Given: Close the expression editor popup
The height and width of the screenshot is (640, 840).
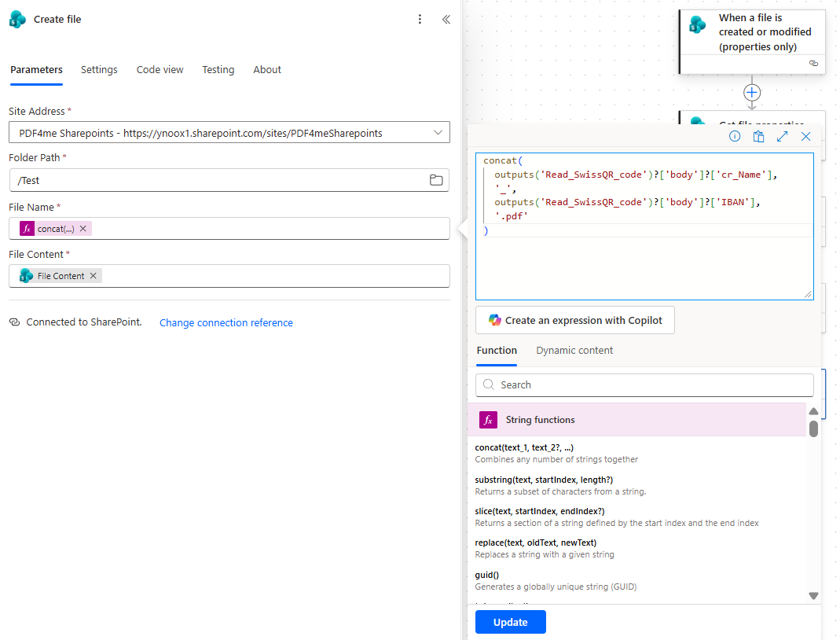Looking at the screenshot, I should click(805, 136).
